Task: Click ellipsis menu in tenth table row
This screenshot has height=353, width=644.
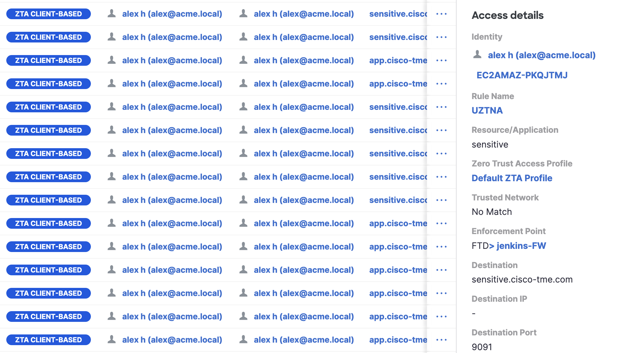Action: pyautogui.click(x=441, y=223)
